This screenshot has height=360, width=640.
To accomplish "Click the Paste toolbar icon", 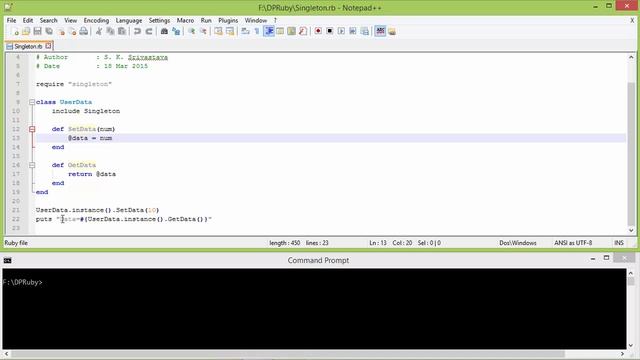I will pos(122,31).
